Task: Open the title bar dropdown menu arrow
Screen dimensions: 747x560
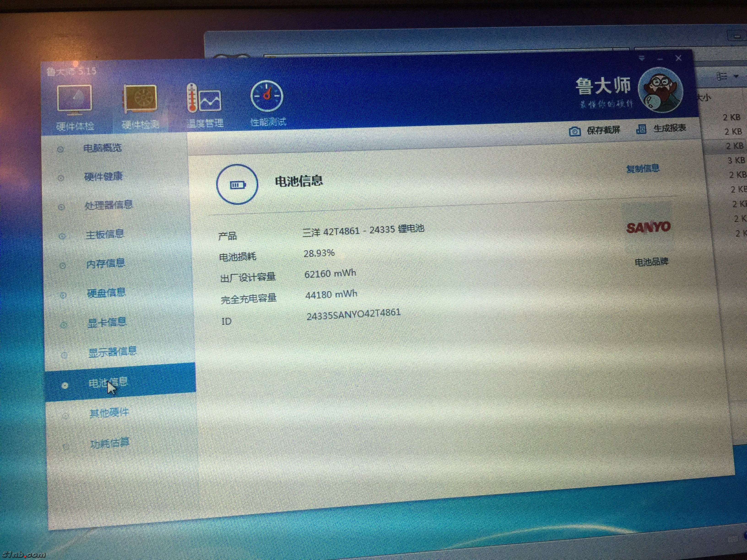Action: 642,58
